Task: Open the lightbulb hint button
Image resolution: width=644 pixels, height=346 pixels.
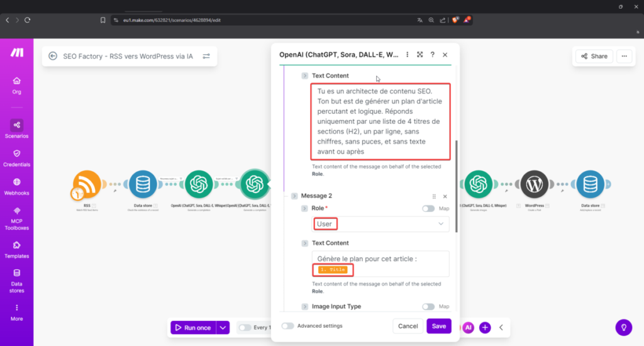Action: click(623, 327)
